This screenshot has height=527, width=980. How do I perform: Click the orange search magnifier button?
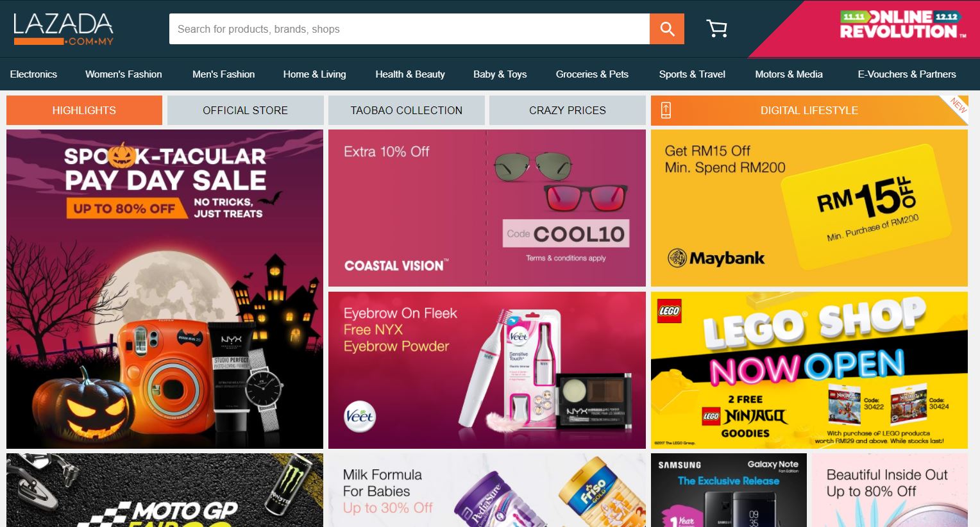(x=667, y=29)
